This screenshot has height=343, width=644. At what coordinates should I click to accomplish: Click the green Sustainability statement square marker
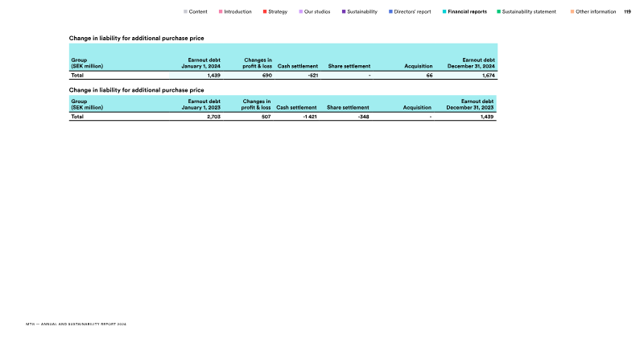click(x=499, y=12)
